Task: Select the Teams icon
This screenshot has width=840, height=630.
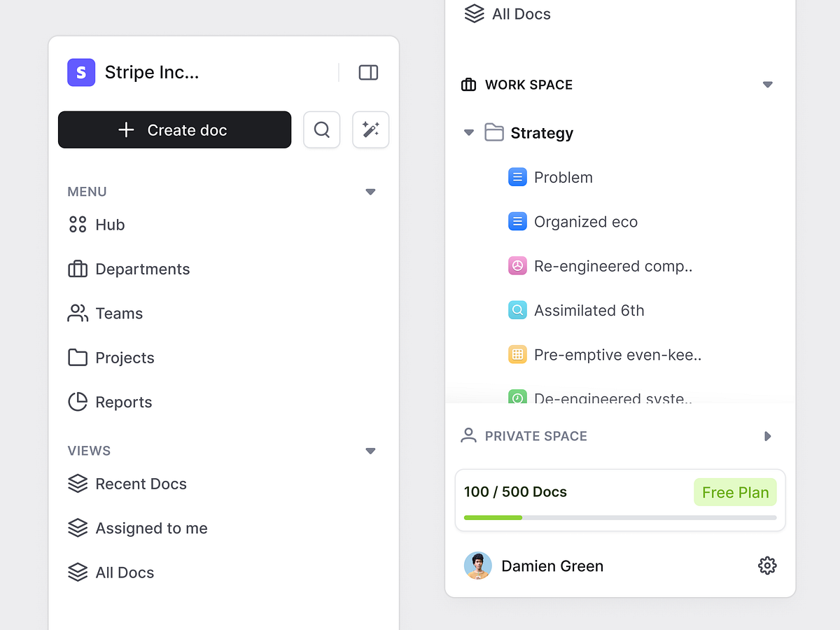Action: coord(77,313)
